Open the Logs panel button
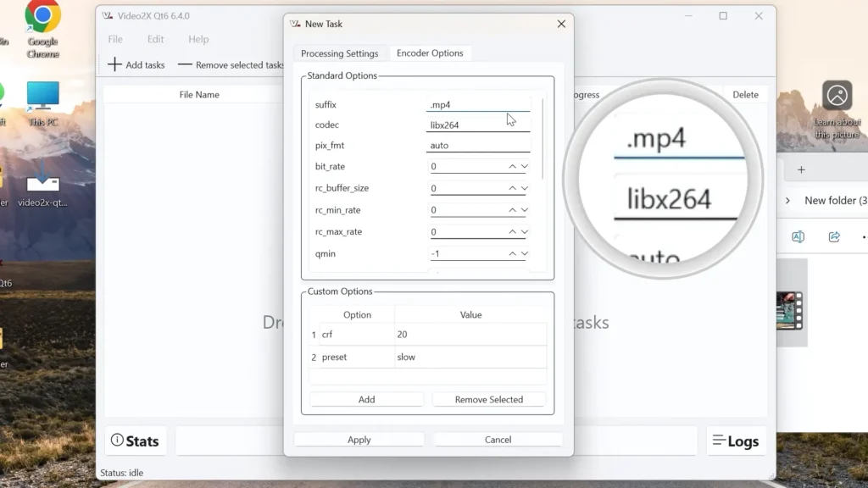 (736, 441)
